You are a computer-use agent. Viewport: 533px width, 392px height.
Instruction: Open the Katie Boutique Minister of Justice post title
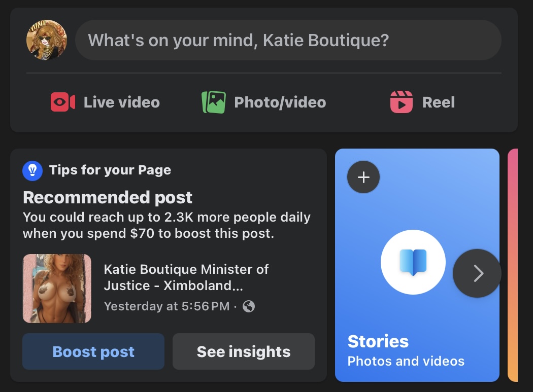pyautogui.click(x=186, y=277)
